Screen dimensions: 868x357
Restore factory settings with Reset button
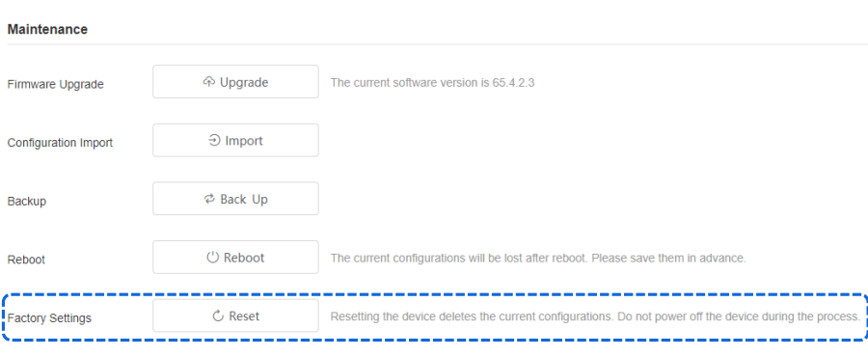[236, 316]
